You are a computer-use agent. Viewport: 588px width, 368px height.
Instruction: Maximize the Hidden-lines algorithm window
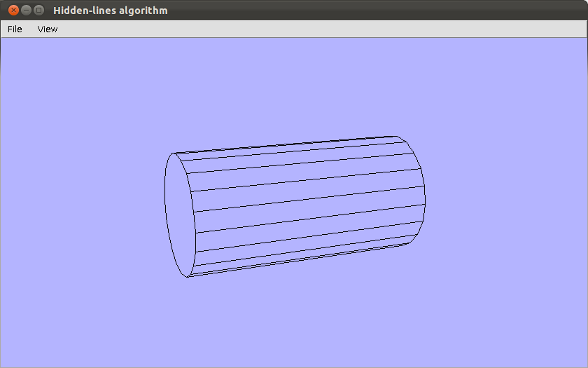point(38,10)
